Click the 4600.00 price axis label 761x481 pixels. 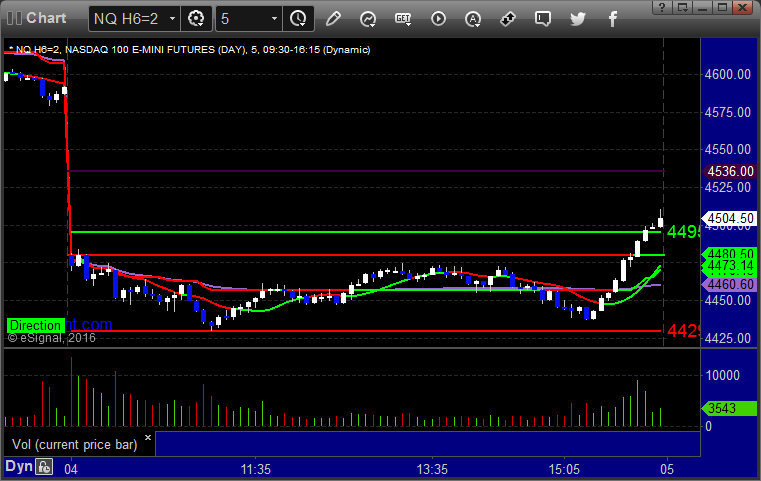[728, 74]
